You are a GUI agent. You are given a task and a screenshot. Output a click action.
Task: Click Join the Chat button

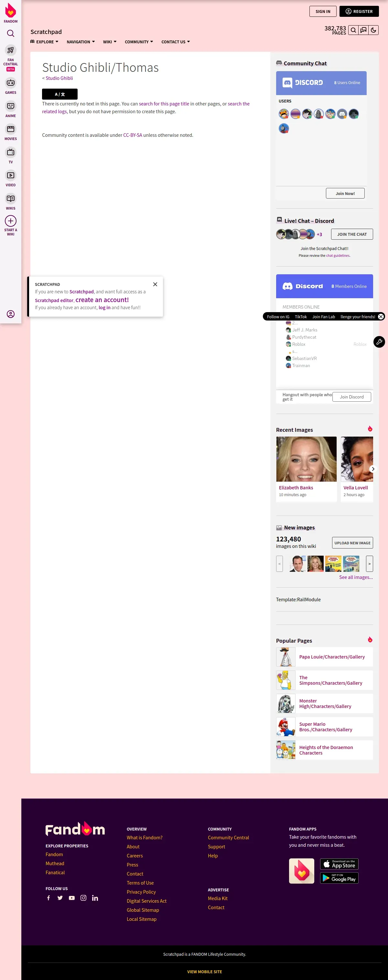pos(352,234)
